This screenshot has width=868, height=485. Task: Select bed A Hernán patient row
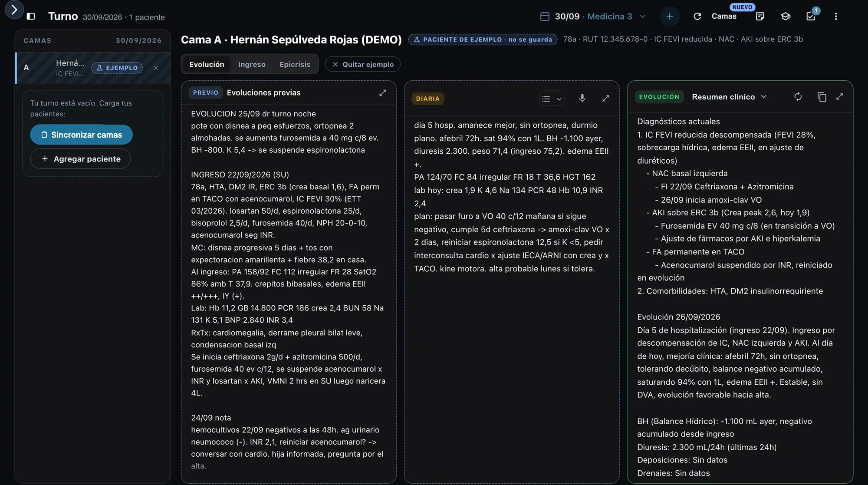click(93, 68)
